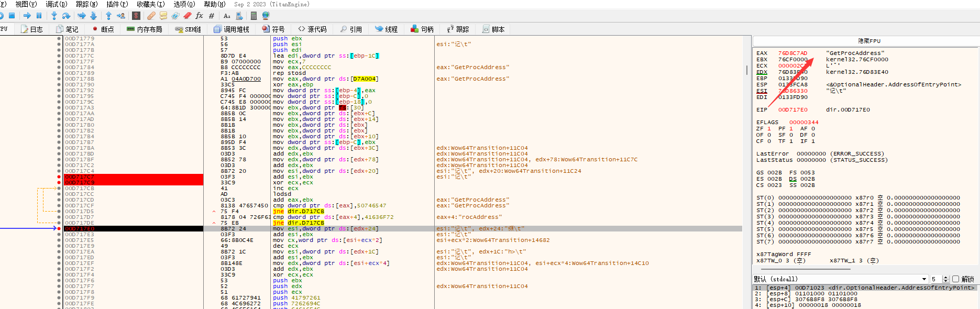Click the Patches bandage icon
980x309 pixels.
[151, 16]
